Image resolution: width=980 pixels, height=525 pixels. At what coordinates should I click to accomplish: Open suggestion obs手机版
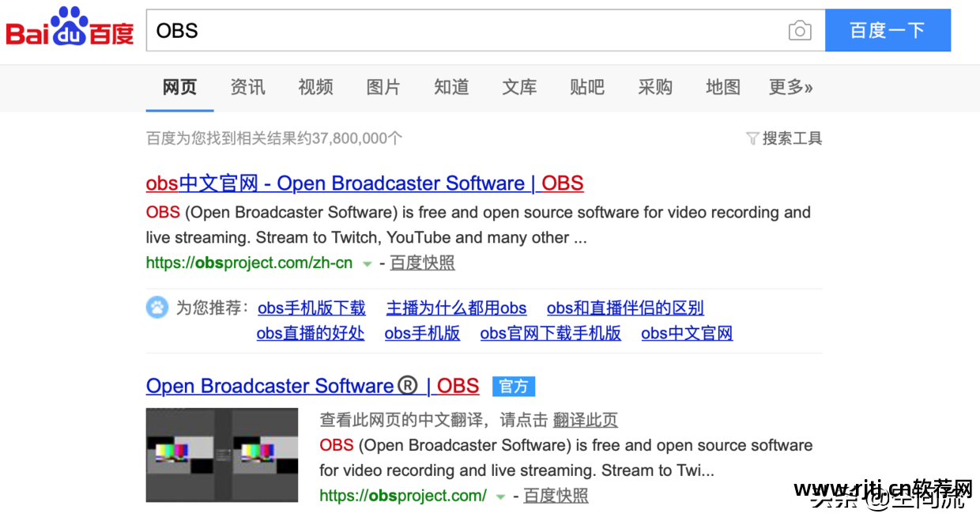coord(422,333)
